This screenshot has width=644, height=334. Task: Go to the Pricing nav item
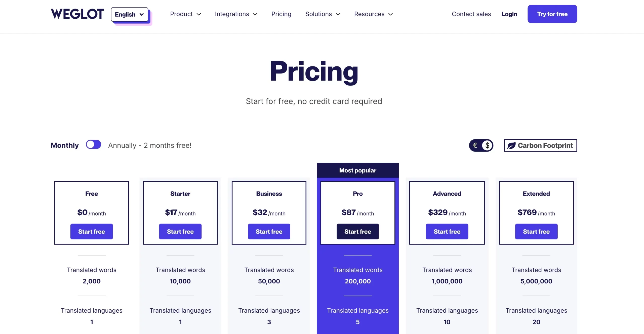tap(281, 14)
